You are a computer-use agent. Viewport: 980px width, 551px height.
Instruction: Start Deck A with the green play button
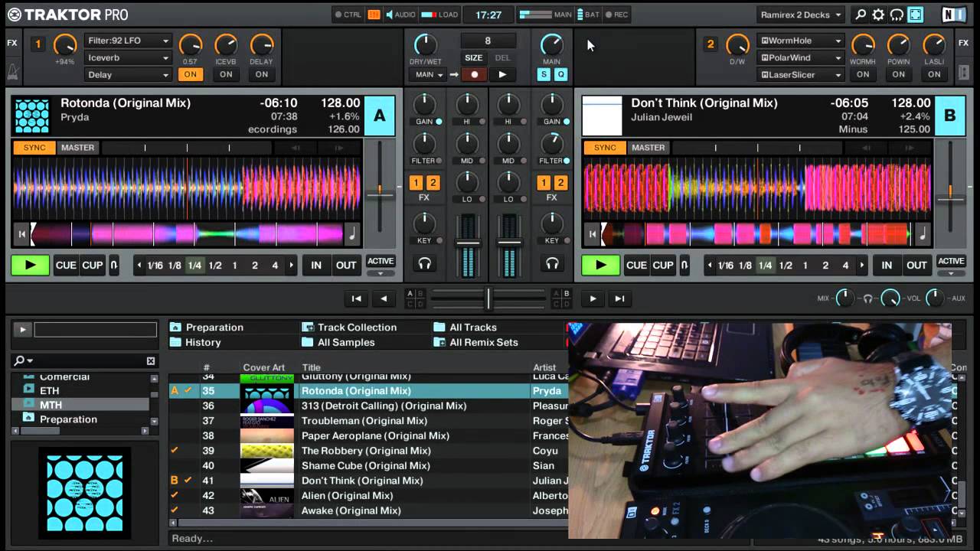click(x=30, y=266)
